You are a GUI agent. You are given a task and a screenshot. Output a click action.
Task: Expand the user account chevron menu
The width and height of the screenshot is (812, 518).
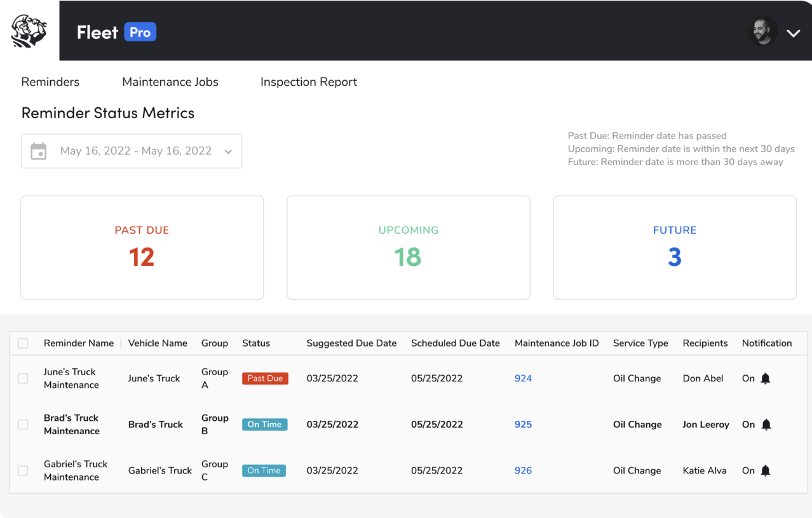click(793, 33)
